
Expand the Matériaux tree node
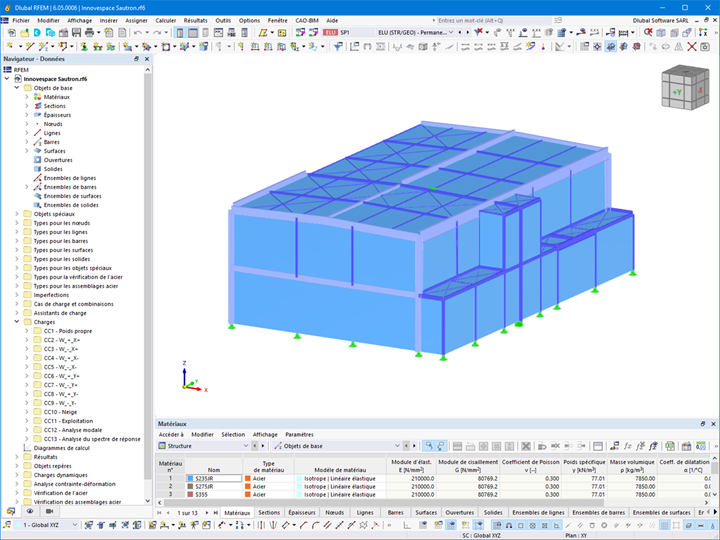(x=27, y=97)
